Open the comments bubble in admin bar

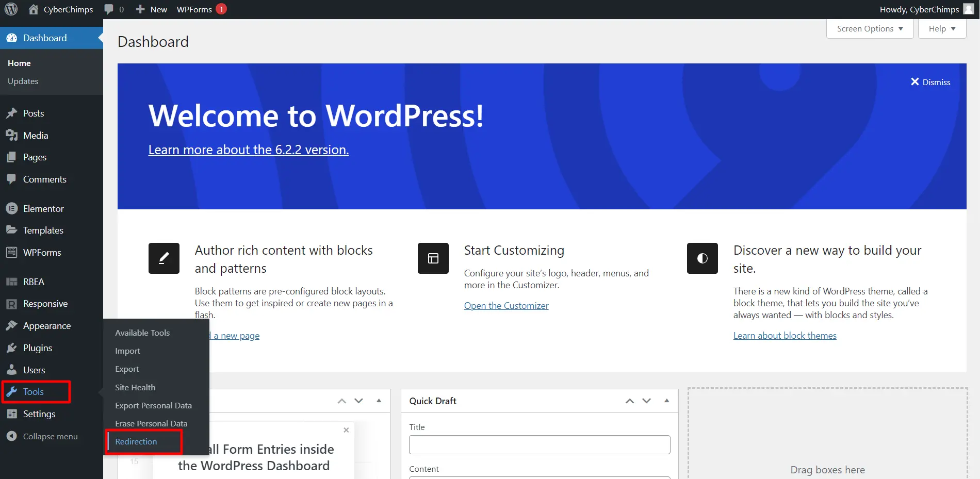pos(109,9)
